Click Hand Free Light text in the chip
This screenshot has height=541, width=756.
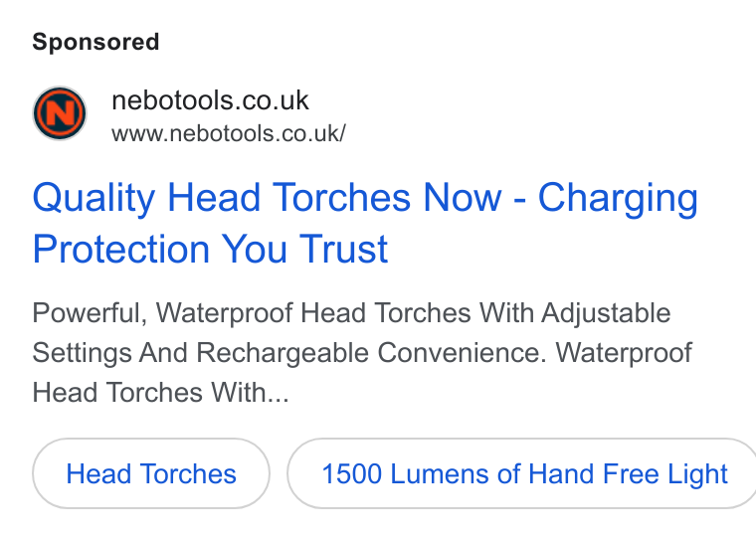[x=628, y=474]
